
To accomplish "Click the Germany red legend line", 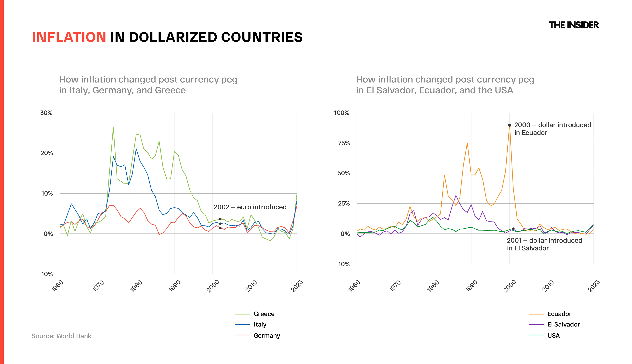I will [x=242, y=335].
